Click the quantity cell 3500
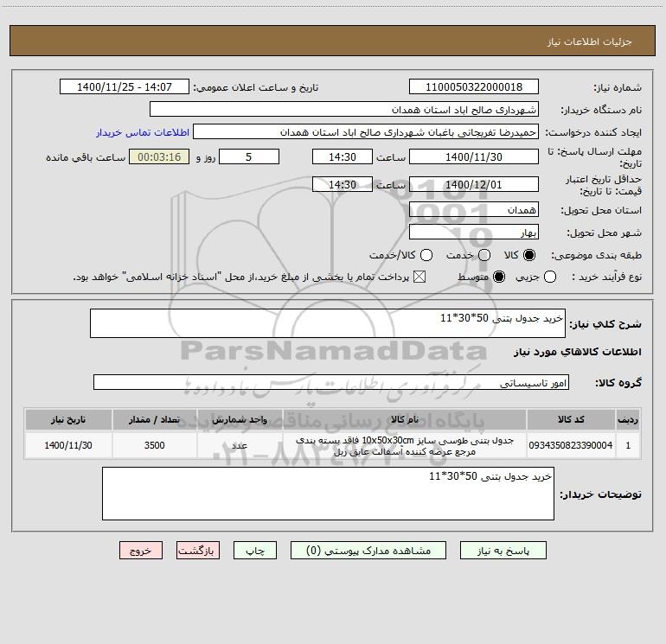This screenshot has height=644, width=666. (x=154, y=445)
